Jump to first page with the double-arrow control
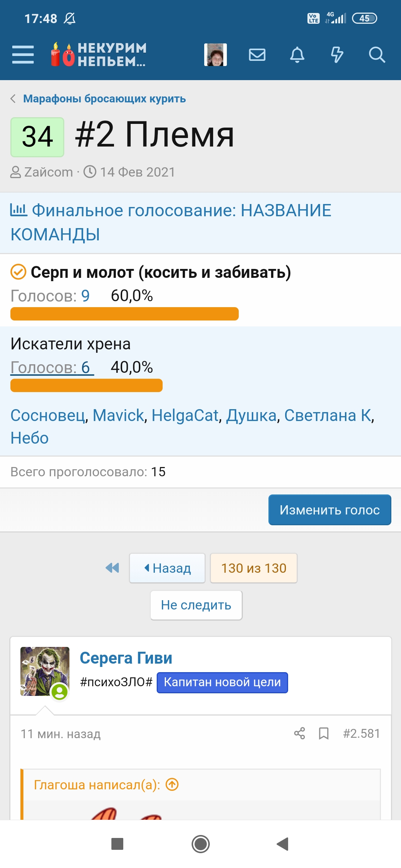The width and height of the screenshot is (401, 868). pyautogui.click(x=112, y=568)
